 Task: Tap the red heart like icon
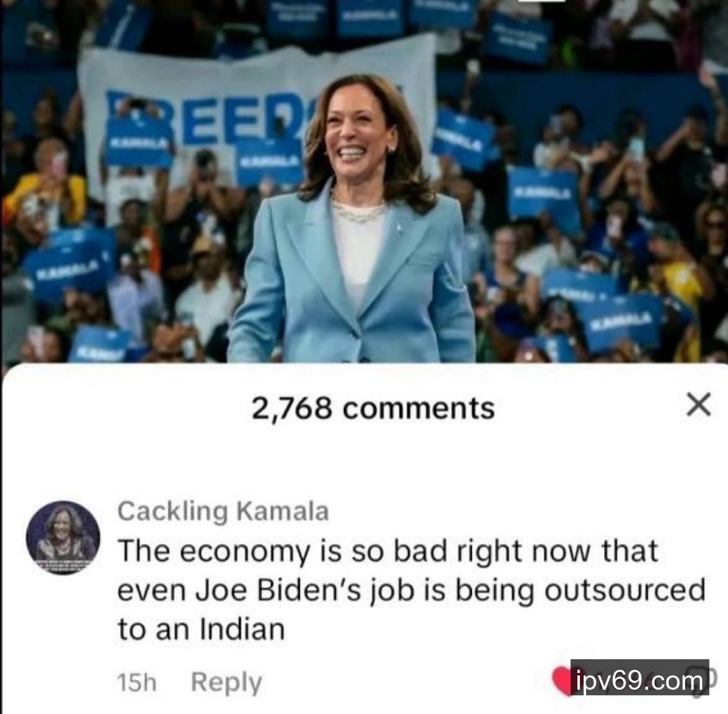click(x=561, y=680)
